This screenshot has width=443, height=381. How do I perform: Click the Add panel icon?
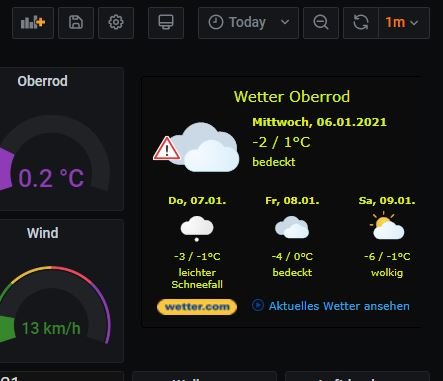click(x=33, y=23)
